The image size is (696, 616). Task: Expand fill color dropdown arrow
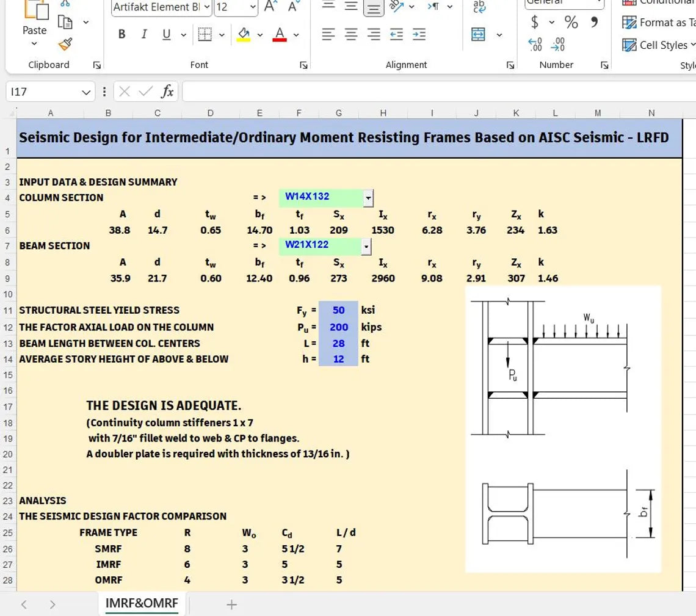(x=260, y=35)
